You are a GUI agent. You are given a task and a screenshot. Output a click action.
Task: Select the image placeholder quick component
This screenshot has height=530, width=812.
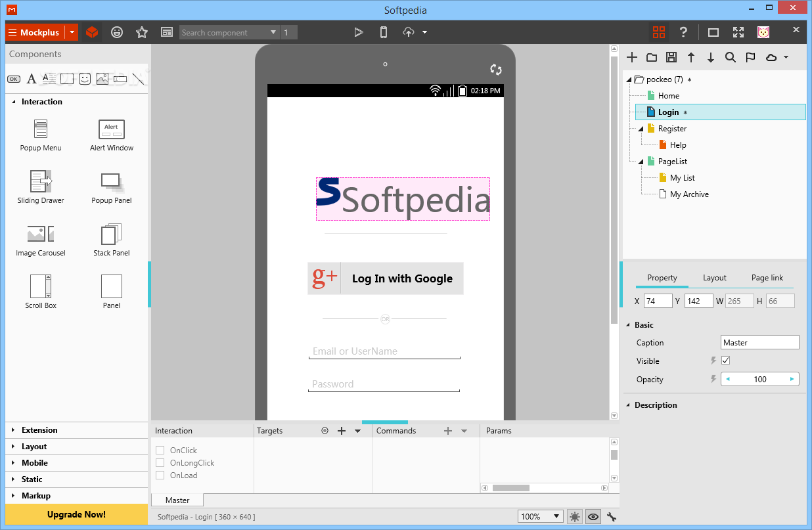[x=102, y=79]
